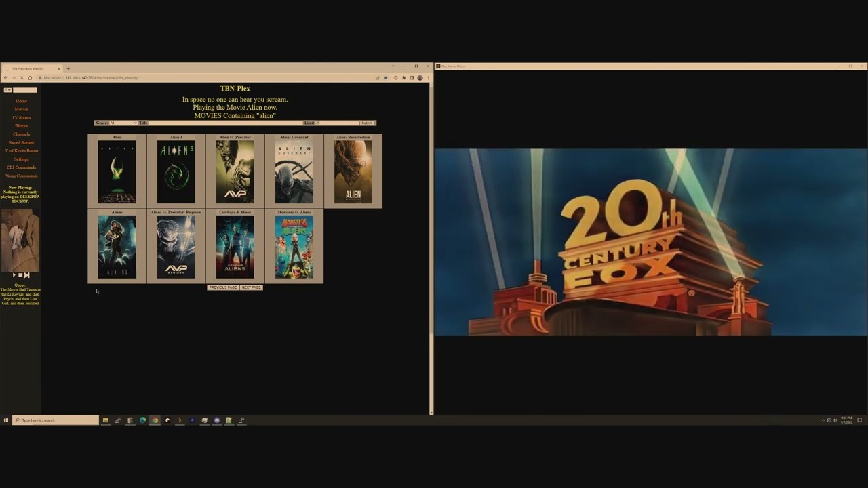The height and width of the screenshot is (488, 868).
Task: Click the Submit search button
Action: [367, 123]
